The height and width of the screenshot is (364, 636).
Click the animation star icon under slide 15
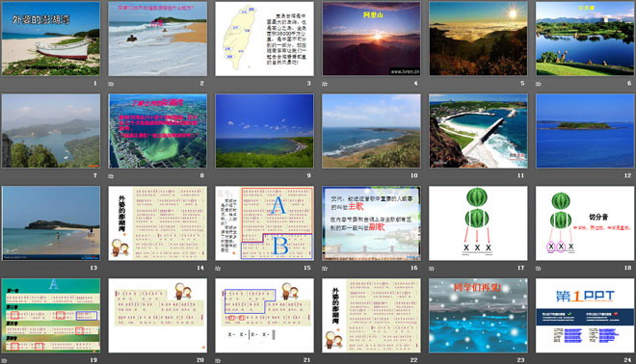(218, 269)
